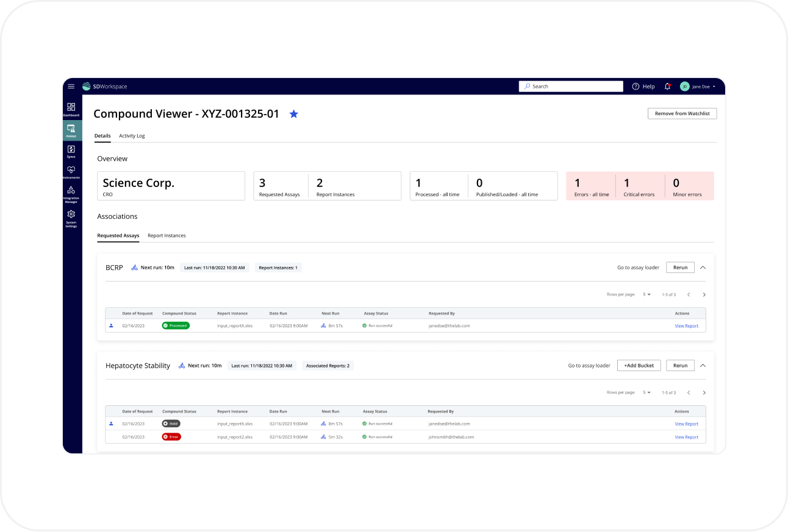Screen dimensions: 788x532
Task: Click the +Add Bucket button
Action: click(x=639, y=366)
